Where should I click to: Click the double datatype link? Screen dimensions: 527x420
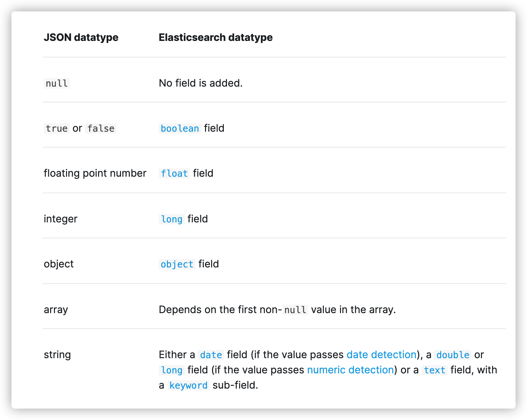pos(453,355)
